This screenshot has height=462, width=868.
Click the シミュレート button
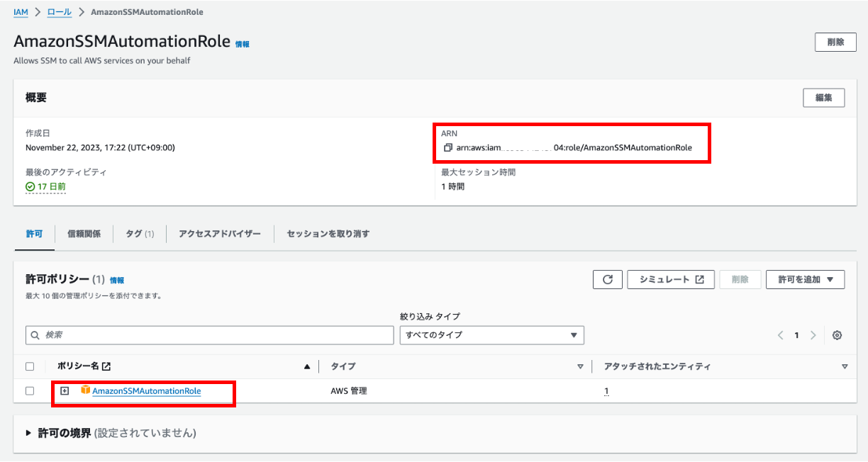point(671,279)
